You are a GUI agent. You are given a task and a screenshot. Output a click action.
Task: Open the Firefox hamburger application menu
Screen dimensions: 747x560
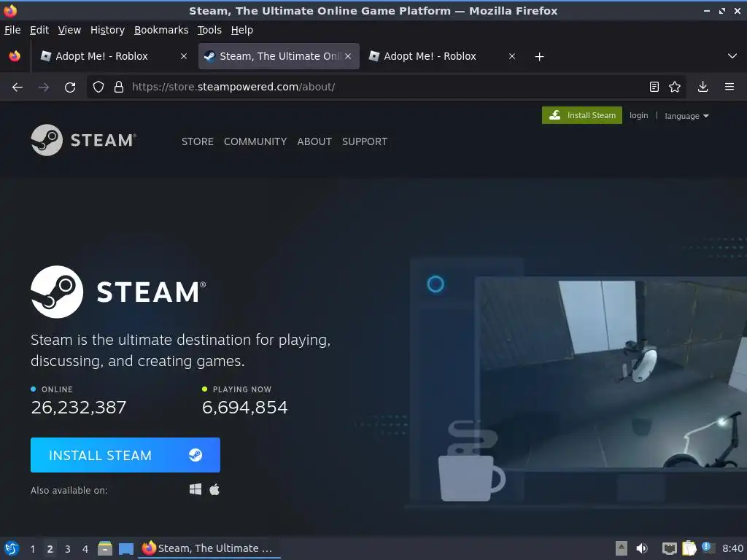coord(729,87)
